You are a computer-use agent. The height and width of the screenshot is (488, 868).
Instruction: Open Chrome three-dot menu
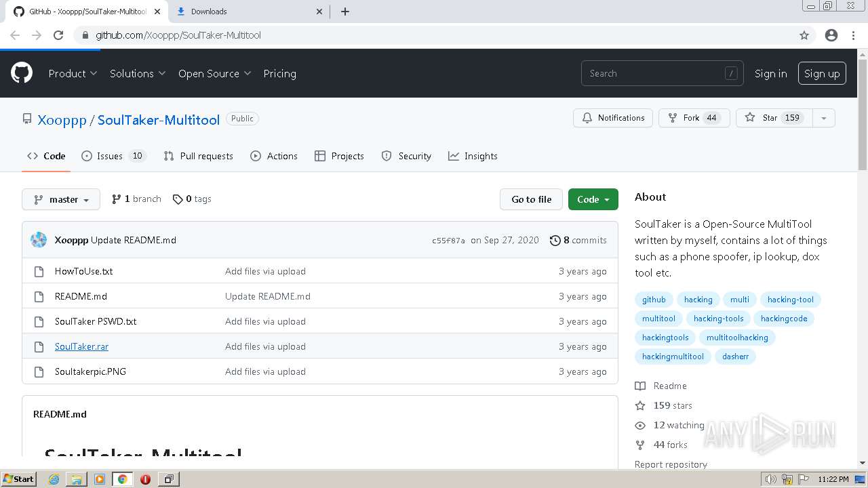pos(853,35)
